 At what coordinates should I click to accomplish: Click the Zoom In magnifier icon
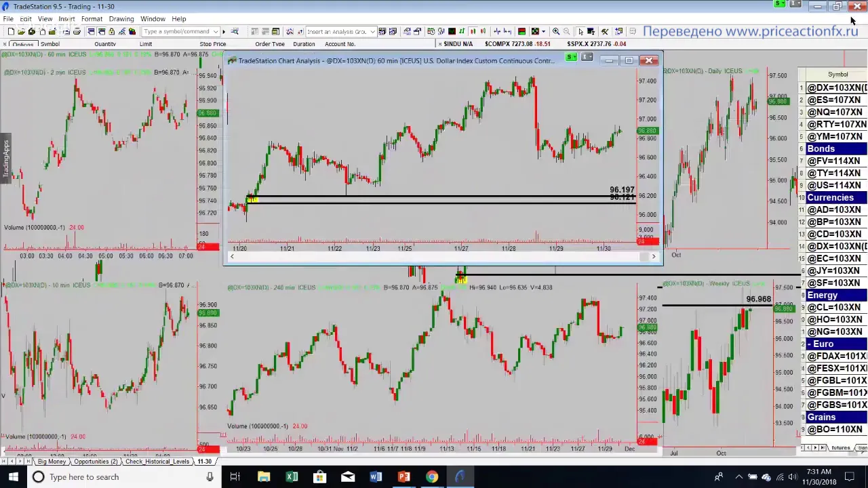556,31
